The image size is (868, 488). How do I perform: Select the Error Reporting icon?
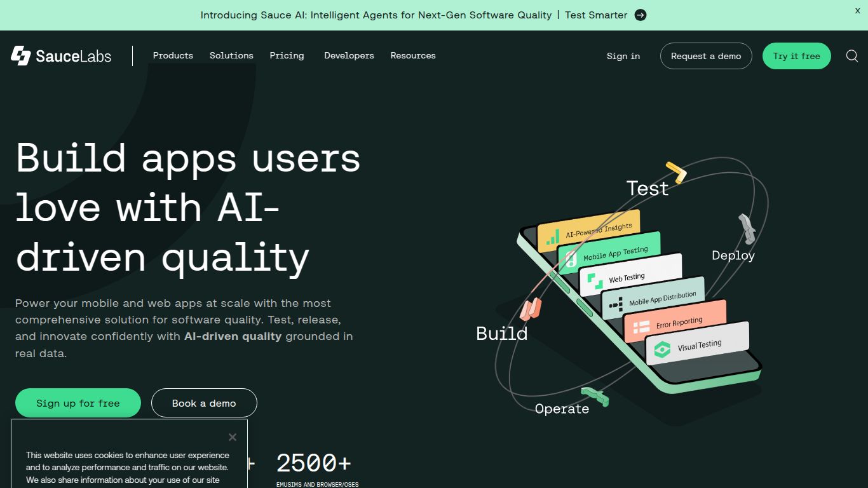pos(641,328)
